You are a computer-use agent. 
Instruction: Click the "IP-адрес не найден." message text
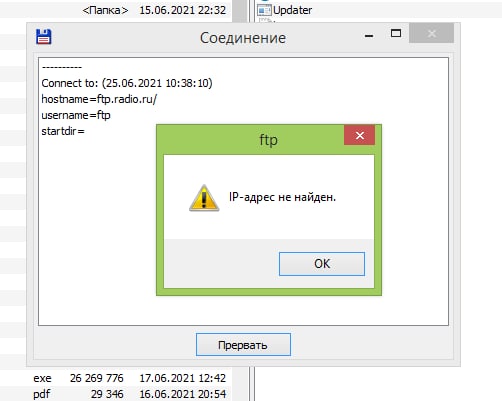pyautogui.click(x=282, y=197)
